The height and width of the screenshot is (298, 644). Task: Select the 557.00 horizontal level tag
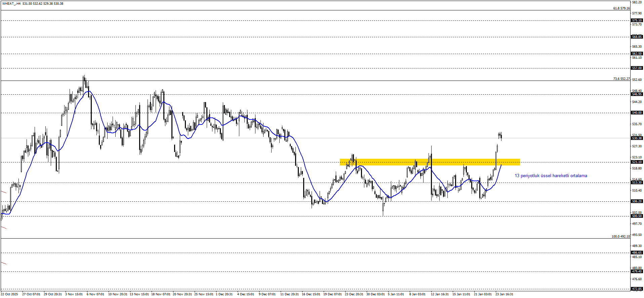(637, 68)
